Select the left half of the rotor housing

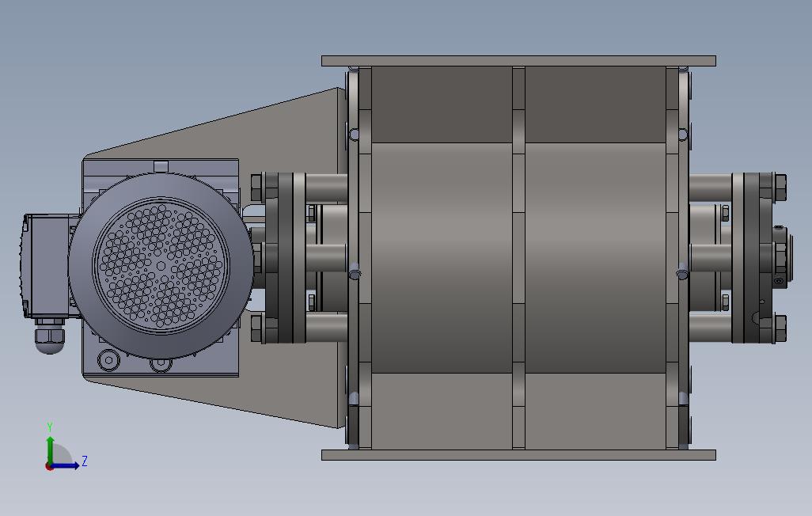[x=442, y=257]
